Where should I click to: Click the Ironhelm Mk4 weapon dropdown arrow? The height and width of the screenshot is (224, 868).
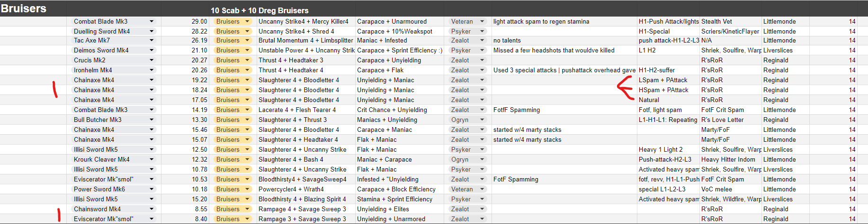(152, 70)
